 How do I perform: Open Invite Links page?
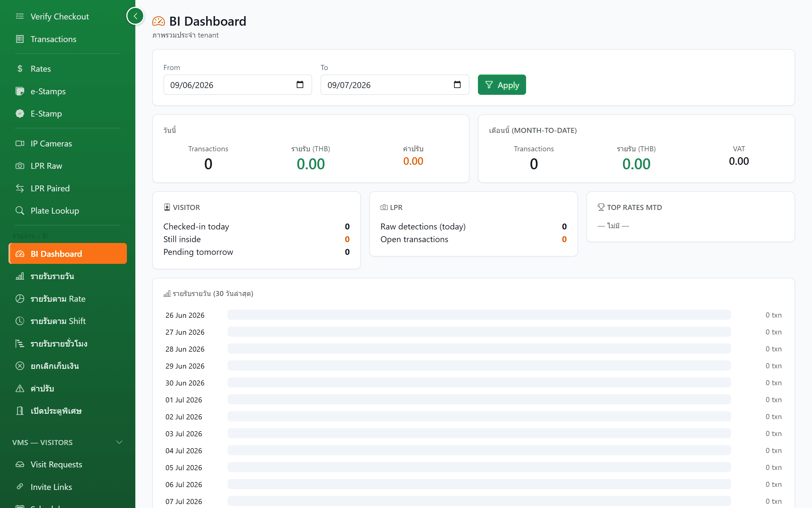click(x=68, y=487)
